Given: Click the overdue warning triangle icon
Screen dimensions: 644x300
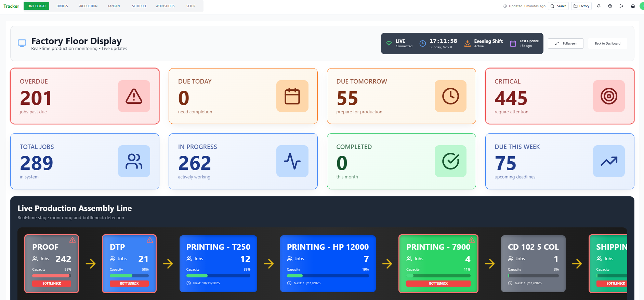Looking at the screenshot, I should (x=134, y=96).
